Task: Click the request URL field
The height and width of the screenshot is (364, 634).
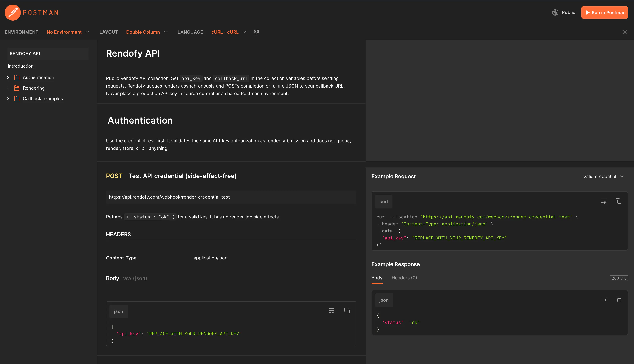Action: (231, 197)
